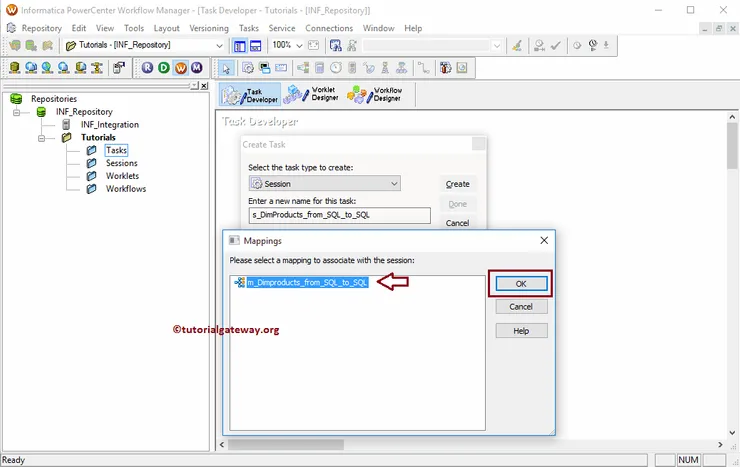This screenshot has width=740, height=467.
Task: Switch to the Workflow Designer tab
Action: click(375, 94)
